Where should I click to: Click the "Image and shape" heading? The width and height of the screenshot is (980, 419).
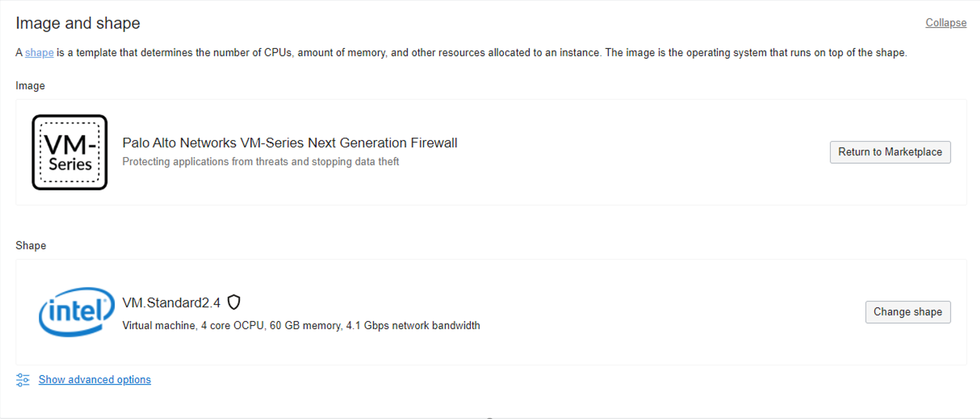pyautogui.click(x=78, y=23)
